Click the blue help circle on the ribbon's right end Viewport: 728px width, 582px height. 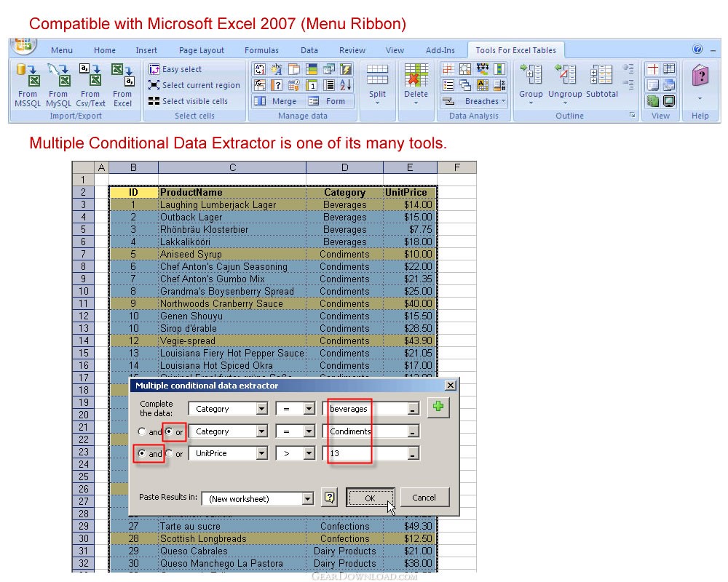coord(697,49)
